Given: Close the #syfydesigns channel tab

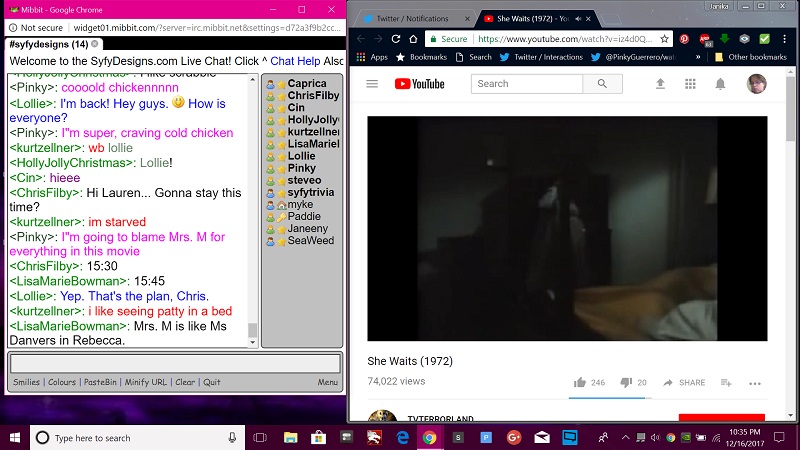Looking at the screenshot, I should click(x=95, y=44).
